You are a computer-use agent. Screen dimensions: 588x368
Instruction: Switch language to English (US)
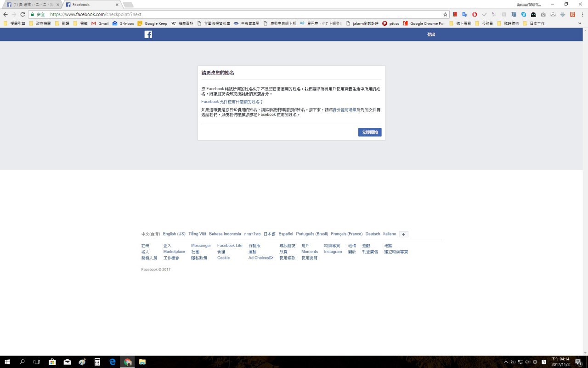pos(174,234)
